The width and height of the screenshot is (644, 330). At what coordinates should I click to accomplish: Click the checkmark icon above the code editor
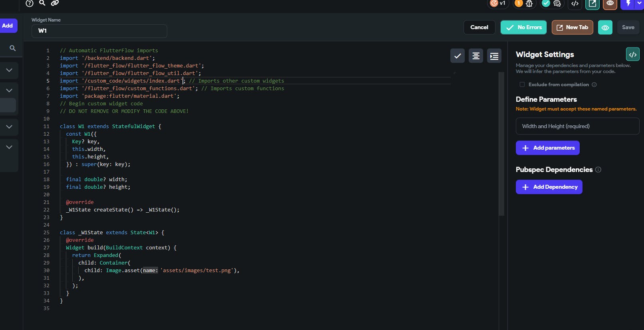(x=458, y=56)
